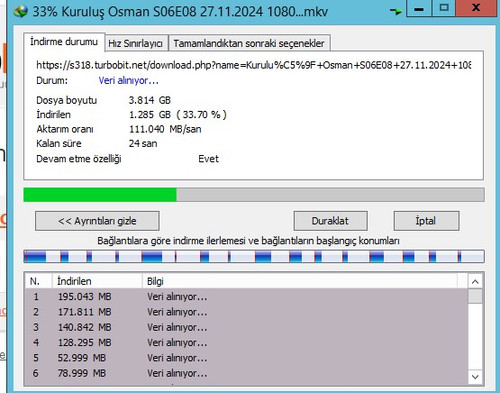
Task: Click the Kalan süre label
Action: pyautogui.click(x=59, y=143)
